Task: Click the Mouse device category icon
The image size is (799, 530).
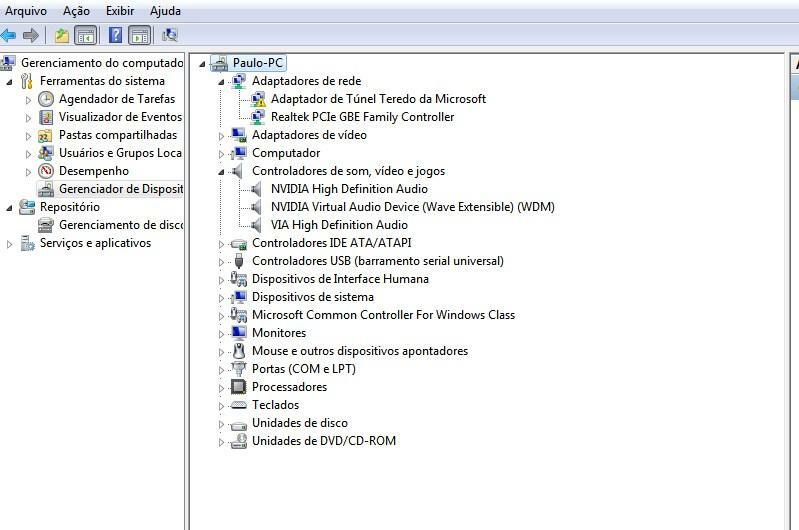Action: 238,351
